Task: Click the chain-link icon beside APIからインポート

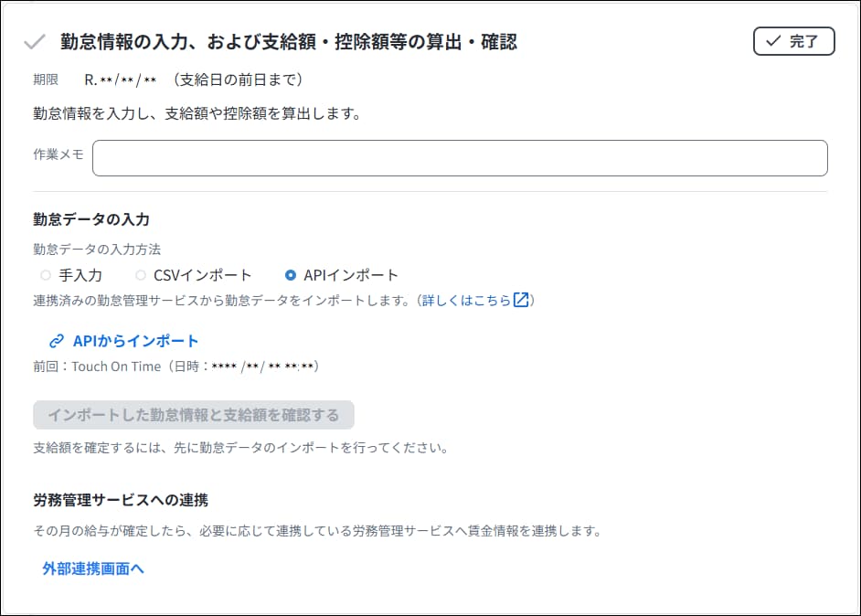Action: pos(56,341)
